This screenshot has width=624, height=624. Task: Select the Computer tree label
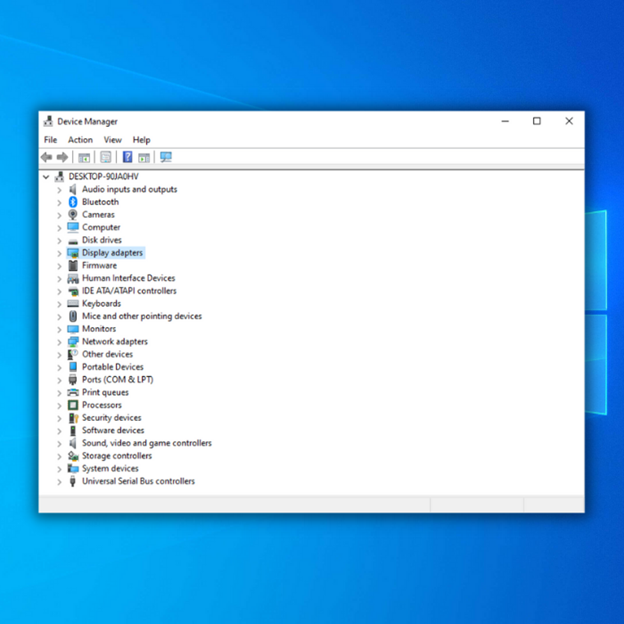click(101, 227)
